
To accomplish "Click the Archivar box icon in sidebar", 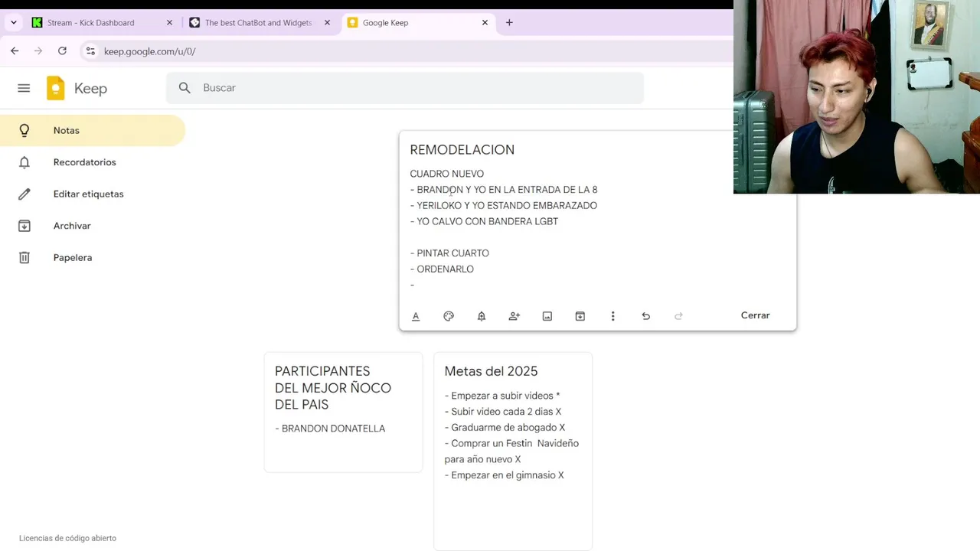I will [x=24, y=226].
